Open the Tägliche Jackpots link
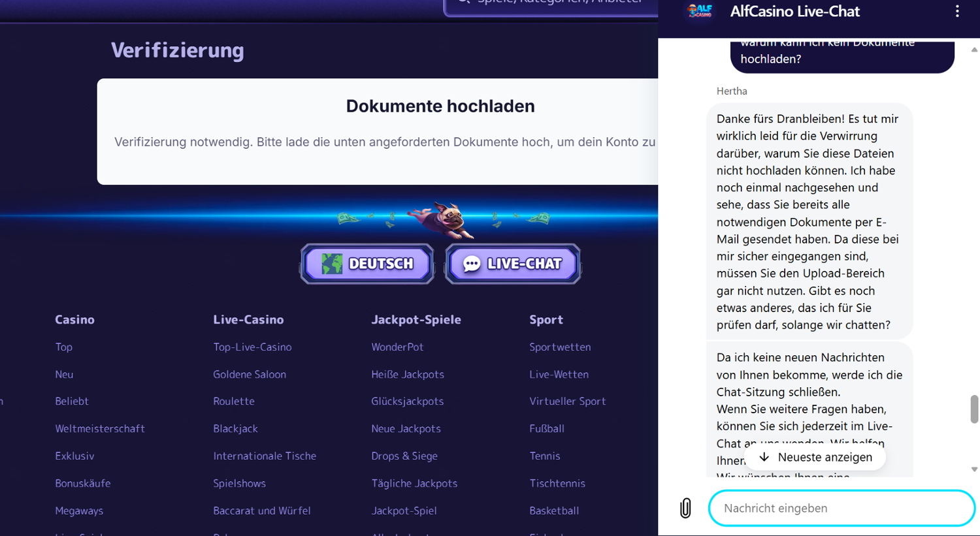 tap(414, 483)
